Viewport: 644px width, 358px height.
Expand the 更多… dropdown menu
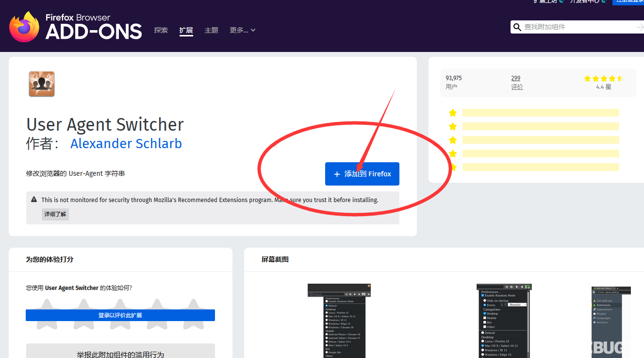[x=242, y=30]
